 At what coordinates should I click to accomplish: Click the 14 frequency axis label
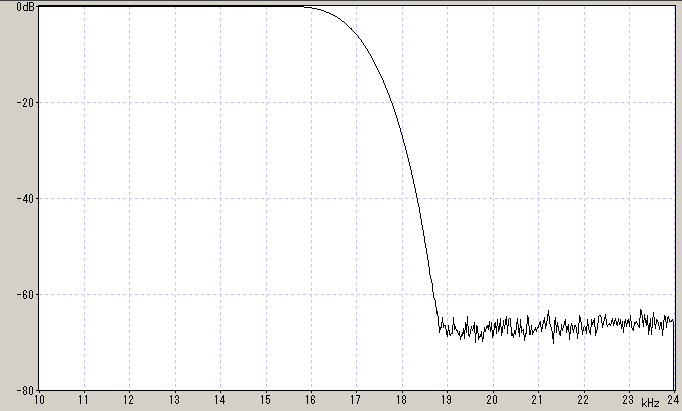(x=220, y=400)
